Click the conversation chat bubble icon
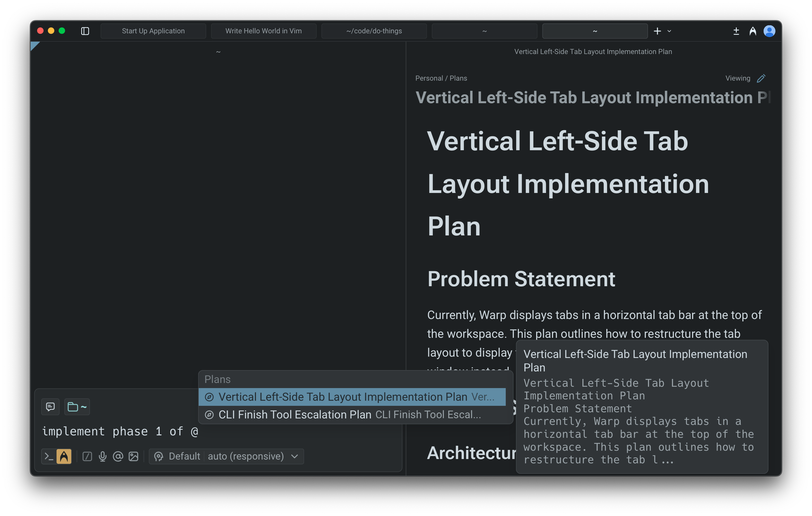Image resolution: width=812 pixels, height=516 pixels. click(x=50, y=407)
